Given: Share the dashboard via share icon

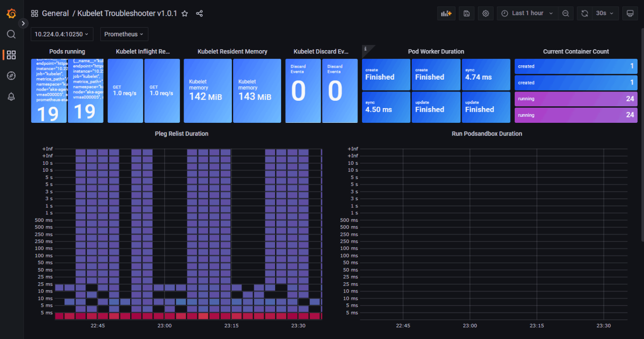Looking at the screenshot, I should 199,13.
